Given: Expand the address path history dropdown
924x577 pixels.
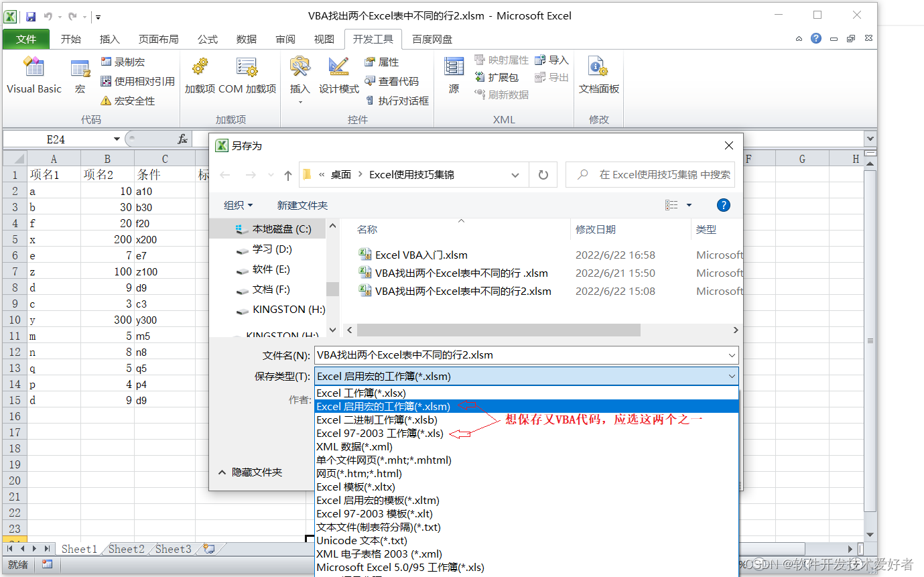Looking at the screenshot, I should [x=515, y=175].
